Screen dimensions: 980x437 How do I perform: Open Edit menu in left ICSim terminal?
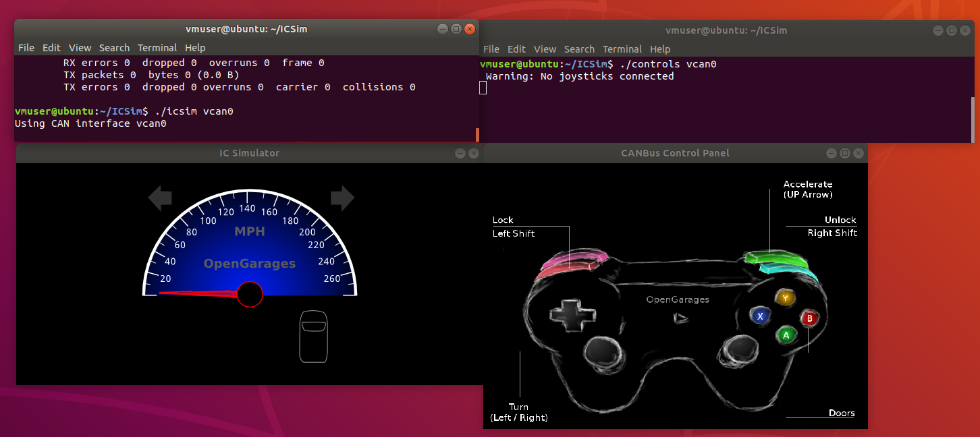click(x=51, y=48)
